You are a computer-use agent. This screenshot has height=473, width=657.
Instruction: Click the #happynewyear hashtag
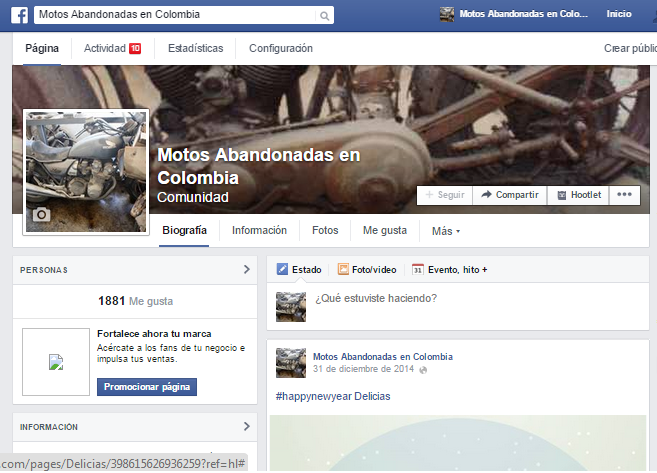point(313,396)
